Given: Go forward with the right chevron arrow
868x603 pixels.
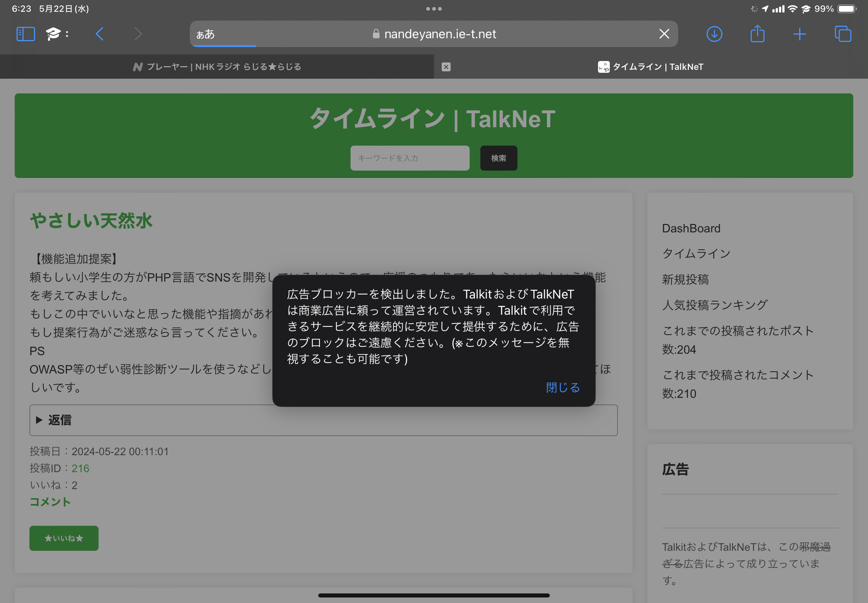Looking at the screenshot, I should click(138, 34).
